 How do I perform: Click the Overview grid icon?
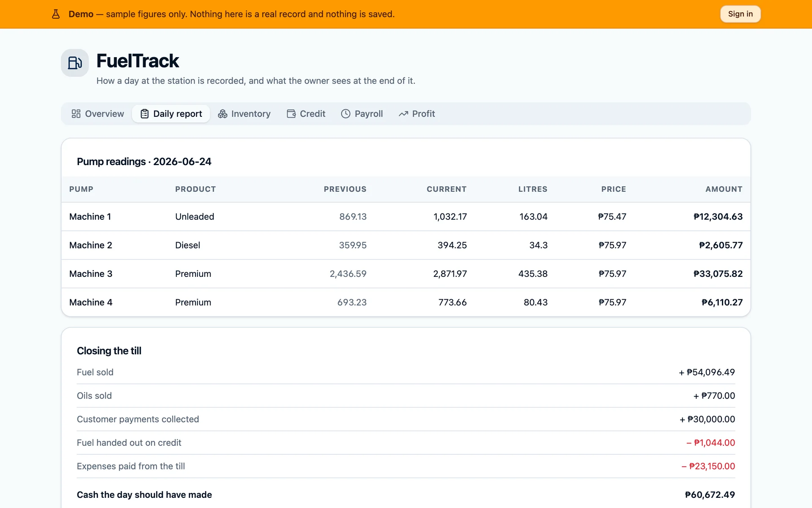click(x=76, y=114)
